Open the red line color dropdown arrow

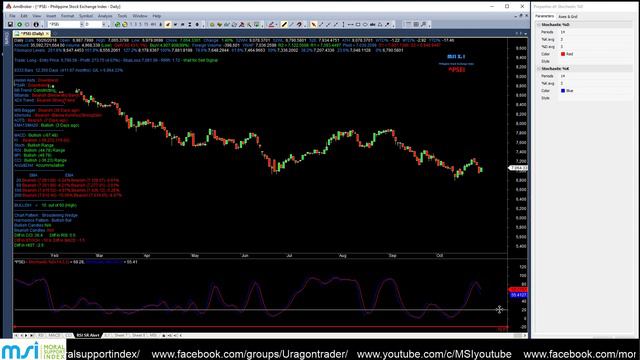[x=276, y=24]
